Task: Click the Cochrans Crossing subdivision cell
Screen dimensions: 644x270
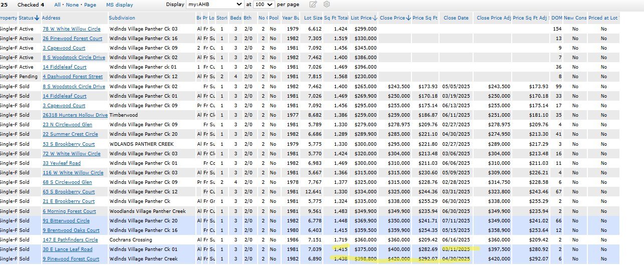Action: (131, 240)
